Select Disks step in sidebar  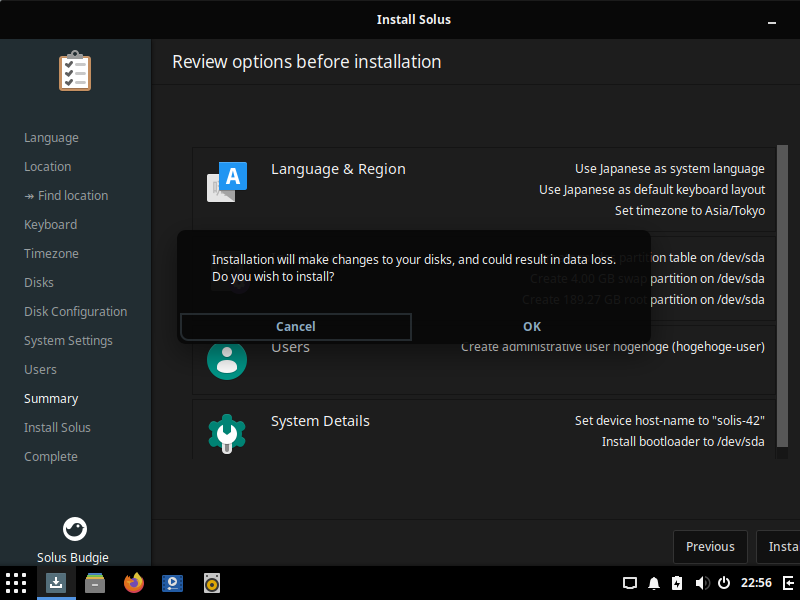pyautogui.click(x=39, y=283)
